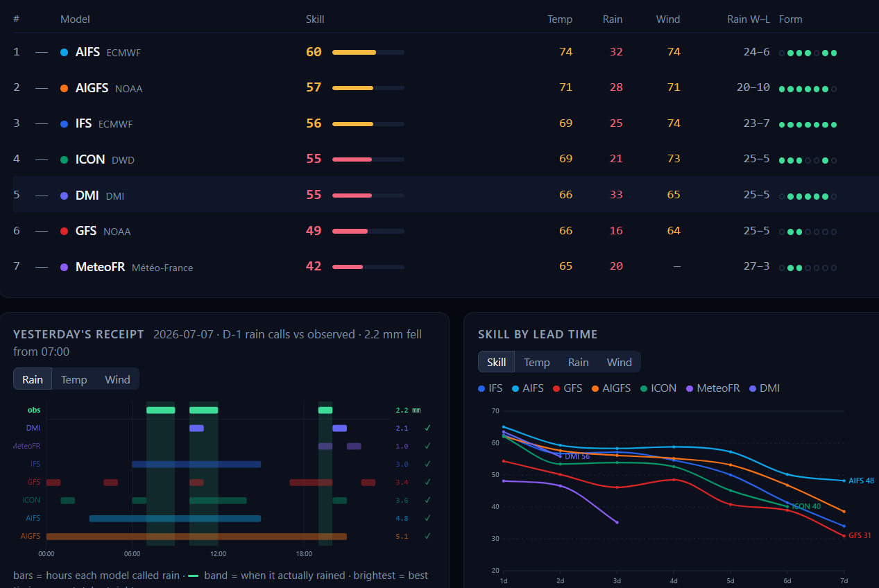879x588 pixels.
Task: Toggle AIGFS series in lead time legend
Action: pos(611,388)
